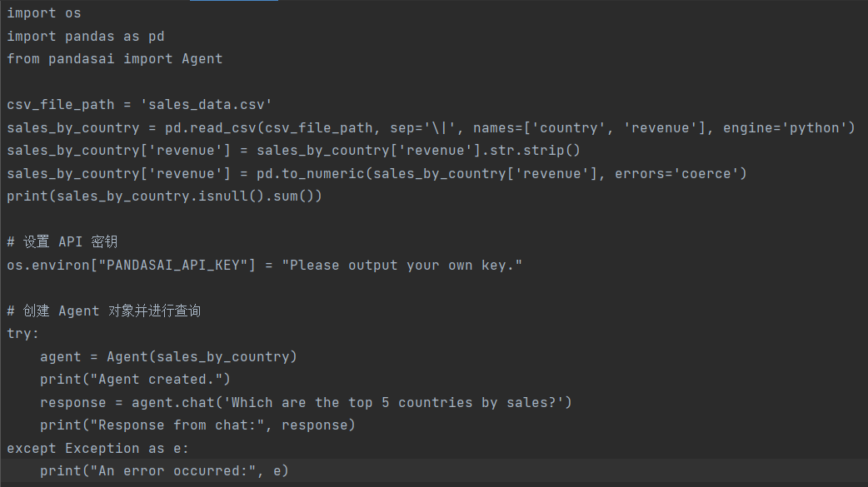Click the '# 设置 API 密钥' comment
The height and width of the screenshot is (487, 868).
(x=62, y=242)
